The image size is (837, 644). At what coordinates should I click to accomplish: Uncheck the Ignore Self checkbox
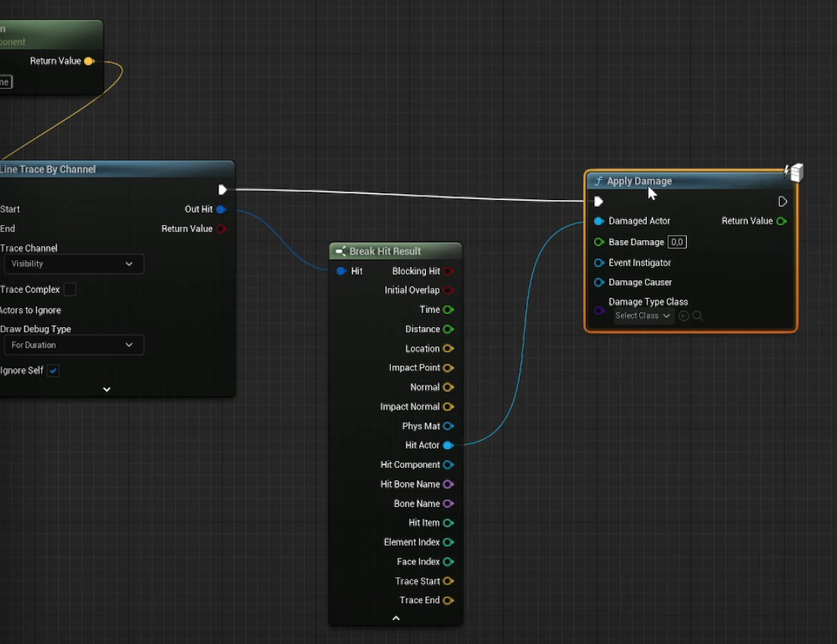[x=54, y=370]
